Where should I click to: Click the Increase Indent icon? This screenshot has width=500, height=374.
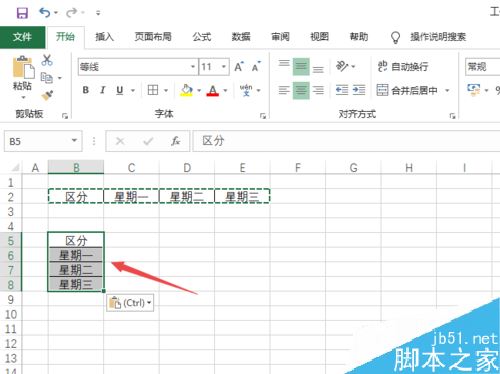click(359, 90)
